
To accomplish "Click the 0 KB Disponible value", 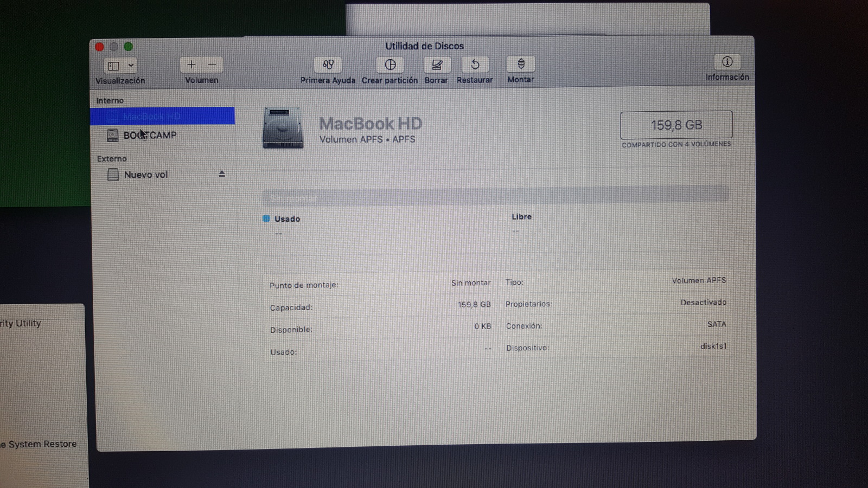I will click(x=483, y=326).
